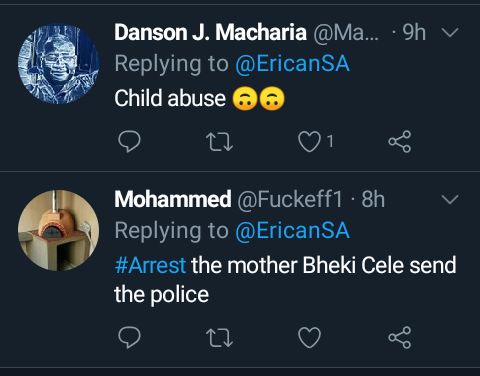
Task: Retweet the 'Child abuse' tweet
Action: [x=219, y=142]
